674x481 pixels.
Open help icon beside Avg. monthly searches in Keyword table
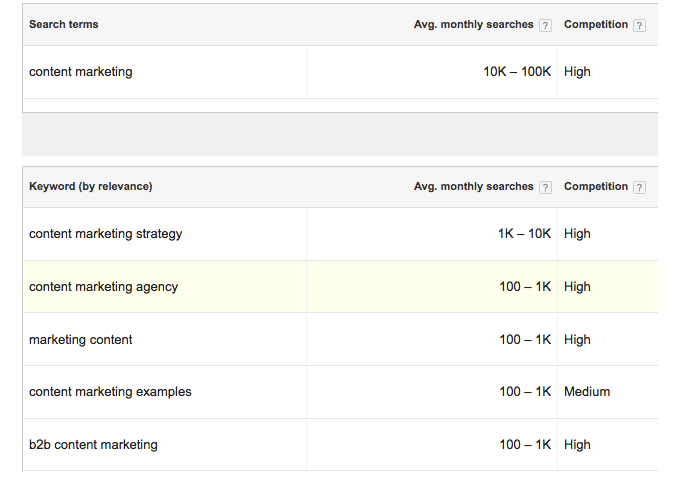545,187
